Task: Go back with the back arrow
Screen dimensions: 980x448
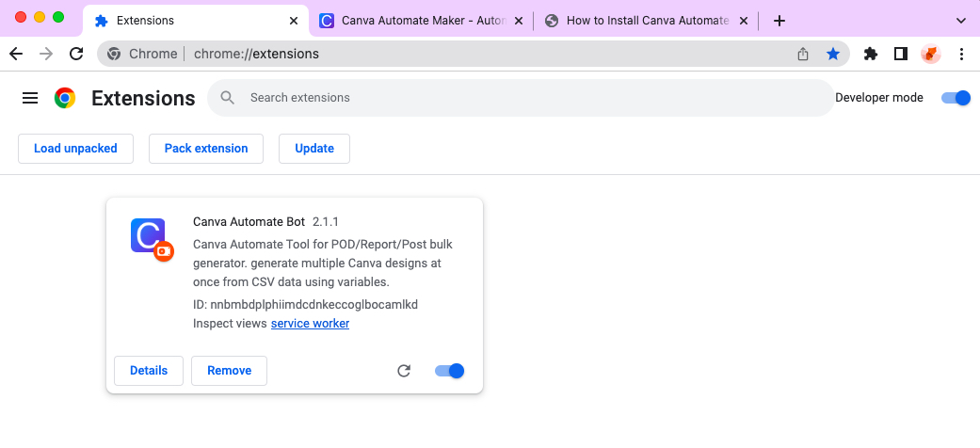Action: pyautogui.click(x=16, y=54)
